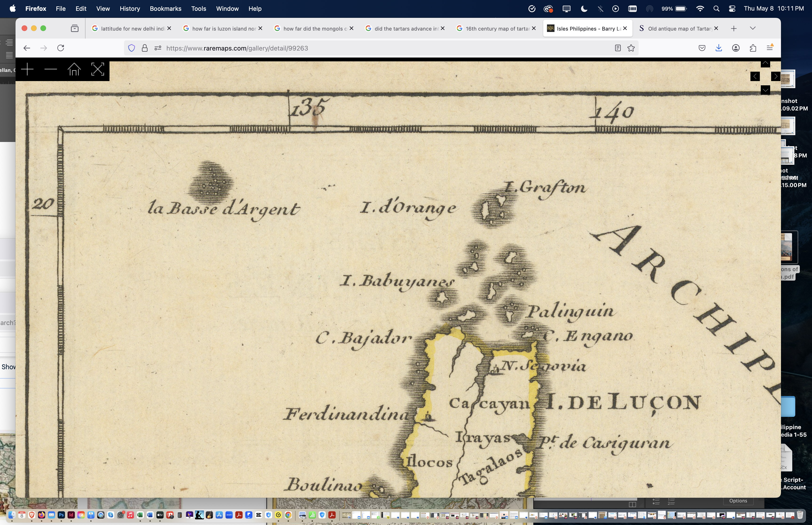Open Firefox View button
This screenshot has width=812, height=525.
click(75, 28)
